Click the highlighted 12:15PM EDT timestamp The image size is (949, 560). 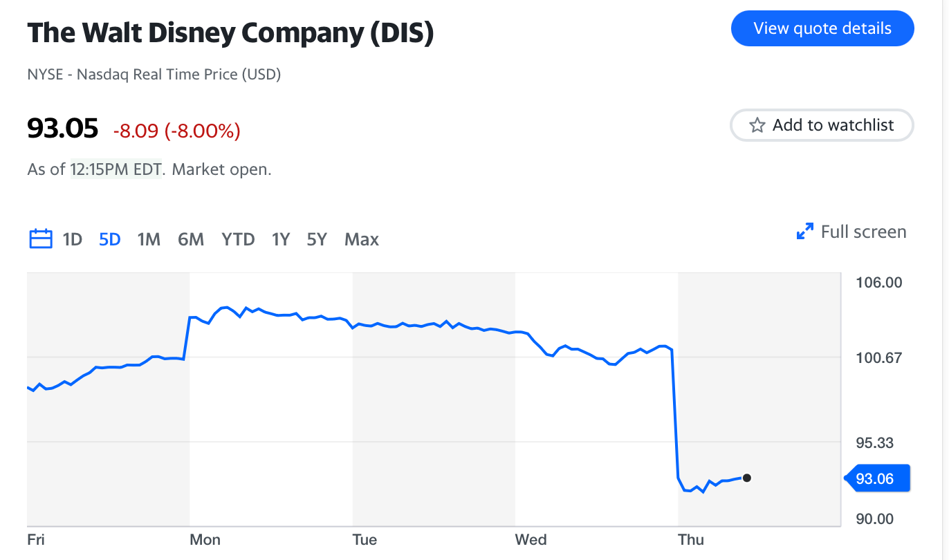tap(115, 169)
